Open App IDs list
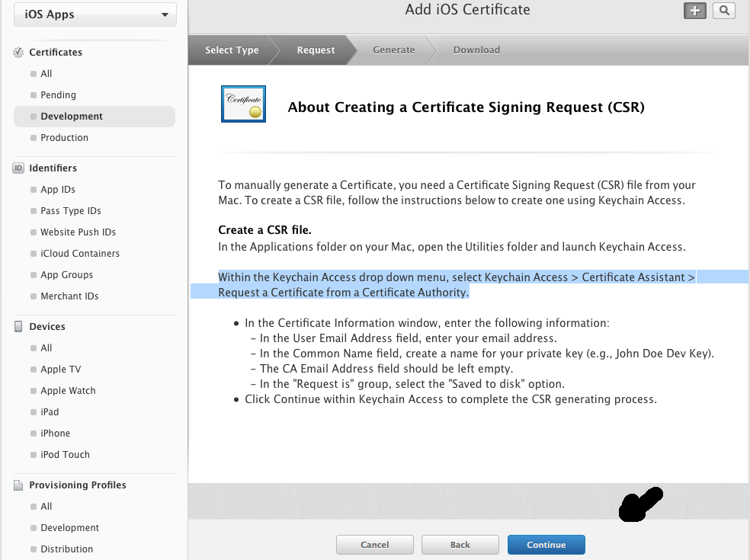 (x=58, y=190)
